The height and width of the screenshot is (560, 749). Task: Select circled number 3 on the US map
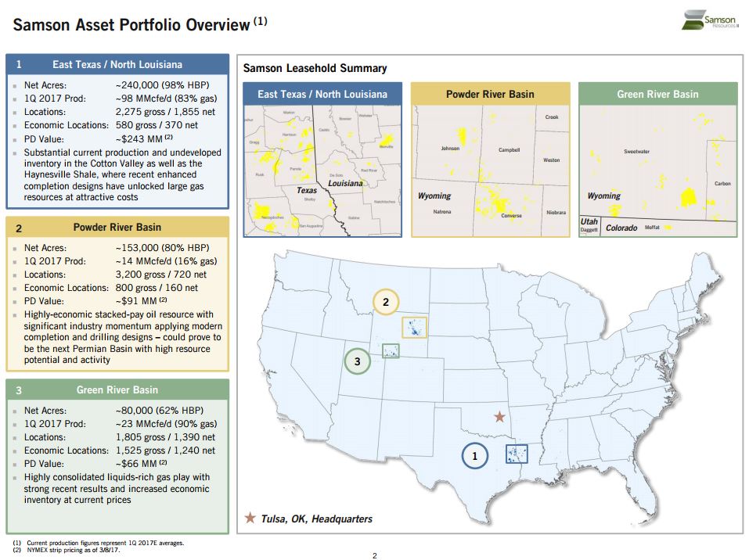(357, 361)
